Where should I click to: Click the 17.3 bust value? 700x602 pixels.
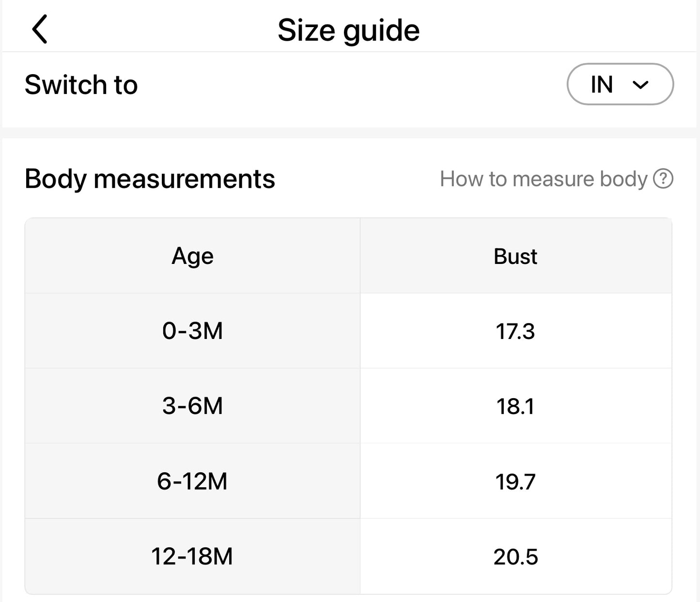coord(515,331)
